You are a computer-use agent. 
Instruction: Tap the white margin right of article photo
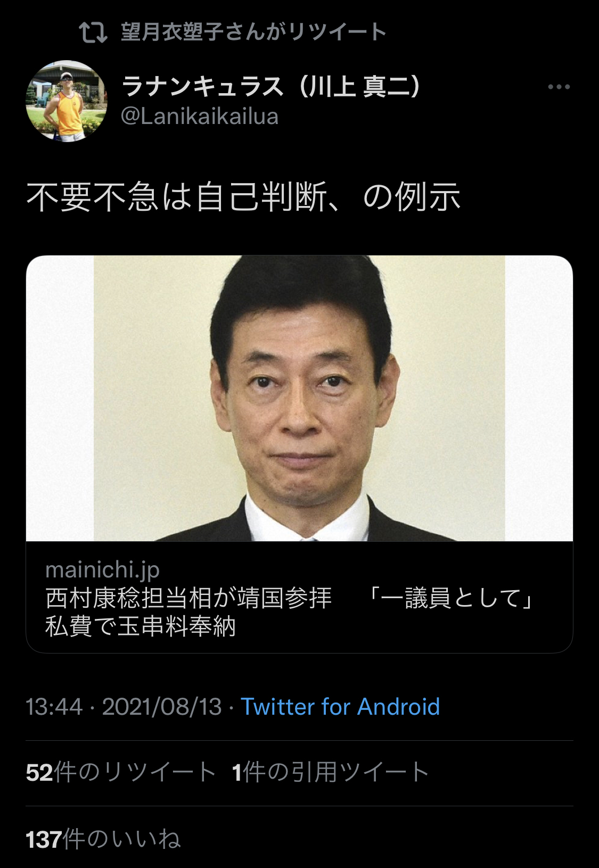pyautogui.click(x=539, y=398)
